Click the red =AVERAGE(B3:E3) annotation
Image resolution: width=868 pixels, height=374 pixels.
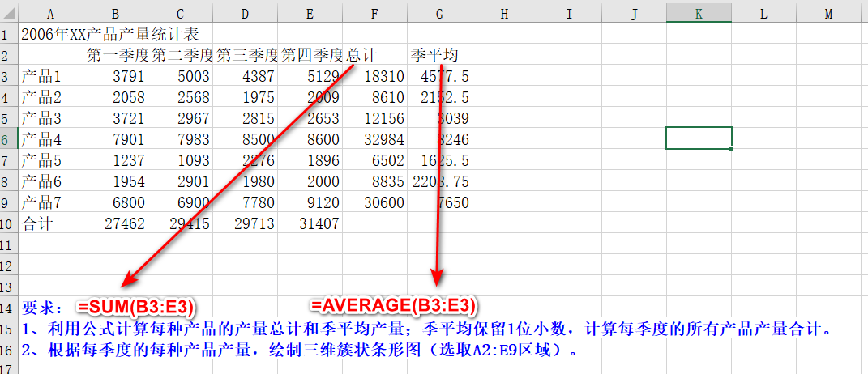[394, 305]
